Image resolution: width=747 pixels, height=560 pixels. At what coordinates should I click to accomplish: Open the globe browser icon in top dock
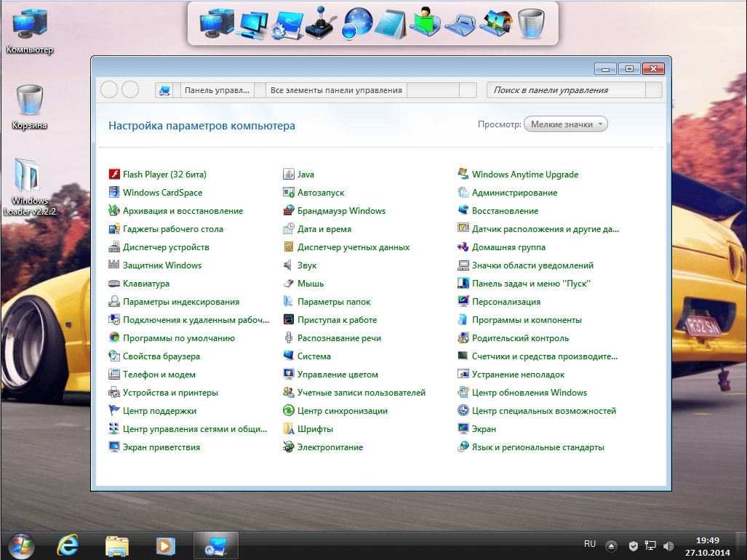[x=356, y=23]
